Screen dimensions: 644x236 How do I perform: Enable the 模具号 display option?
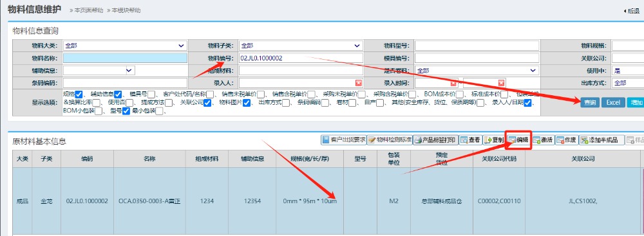point(151,95)
